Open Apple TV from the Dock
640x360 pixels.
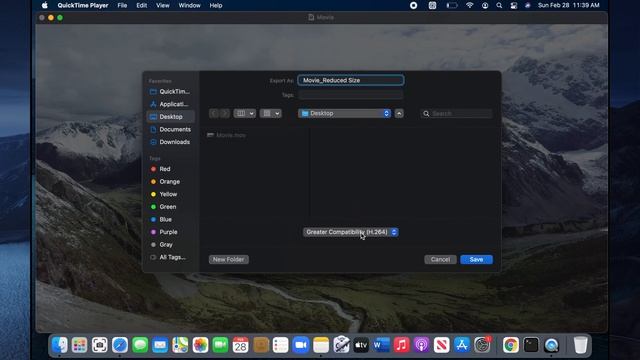(x=361, y=345)
